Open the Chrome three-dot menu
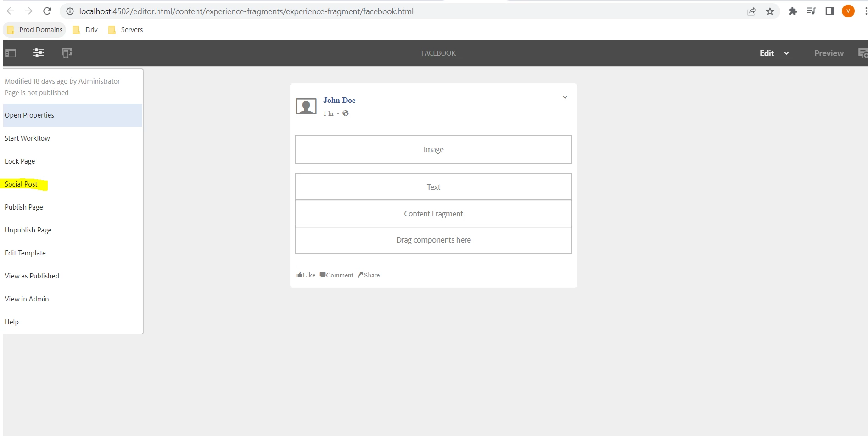The width and height of the screenshot is (868, 436). (x=865, y=11)
